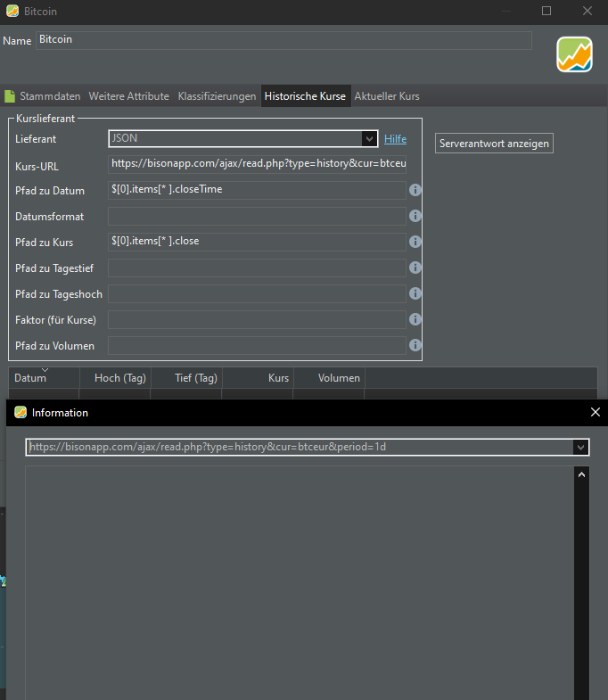The image size is (608, 700).
Task: Switch to the Weitere Attribute tab
Action: (128, 96)
